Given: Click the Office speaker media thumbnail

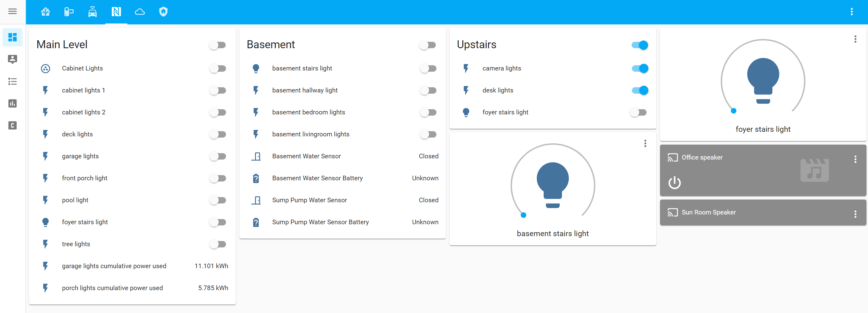Looking at the screenshot, I should tap(815, 170).
